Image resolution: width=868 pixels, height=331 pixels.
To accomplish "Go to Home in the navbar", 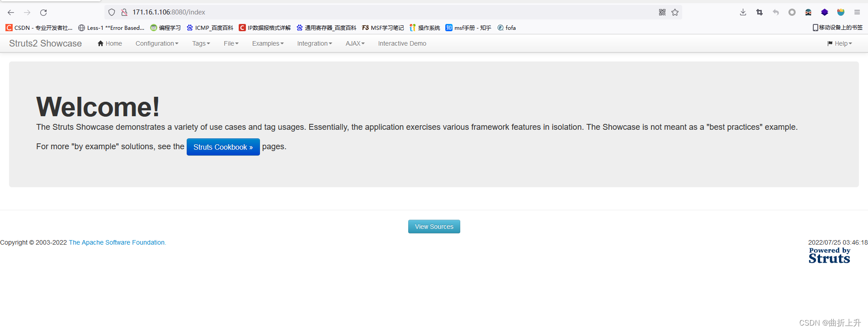I will [x=110, y=43].
